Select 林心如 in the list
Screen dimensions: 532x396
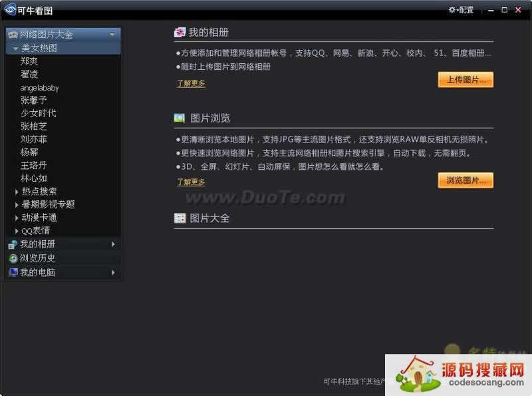point(34,178)
